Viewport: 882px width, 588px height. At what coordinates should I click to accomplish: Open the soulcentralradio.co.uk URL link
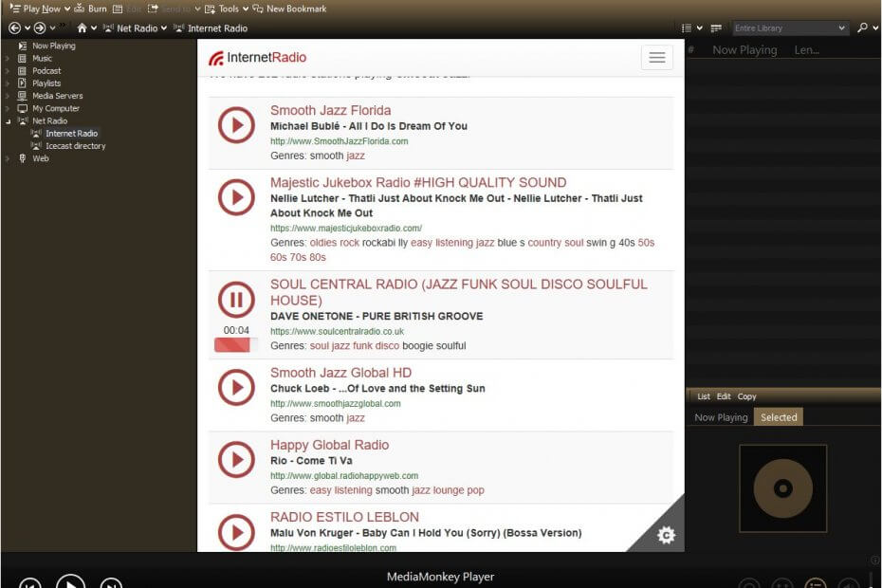(x=337, y=331)
